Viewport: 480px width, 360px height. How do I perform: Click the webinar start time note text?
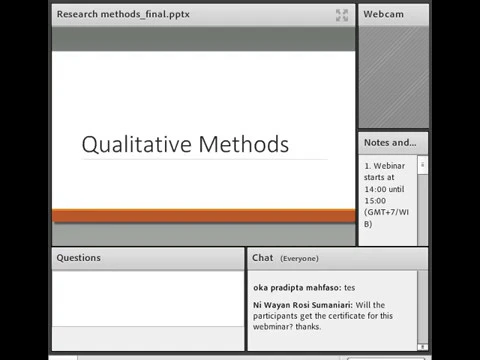386,195
